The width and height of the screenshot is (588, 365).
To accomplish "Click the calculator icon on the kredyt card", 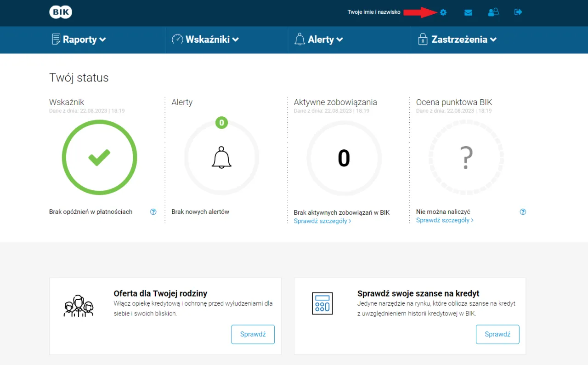I will click(x=322, y=303).
